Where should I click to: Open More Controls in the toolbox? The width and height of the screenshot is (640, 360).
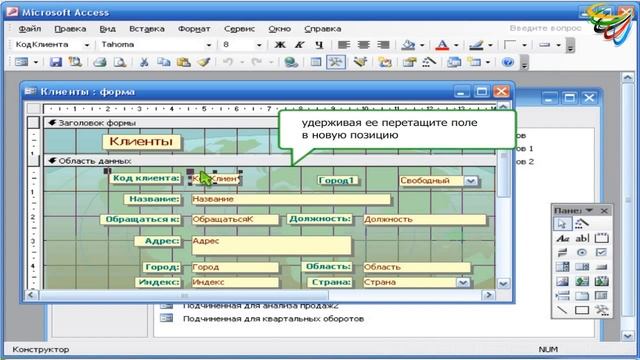tap(602, 310)
